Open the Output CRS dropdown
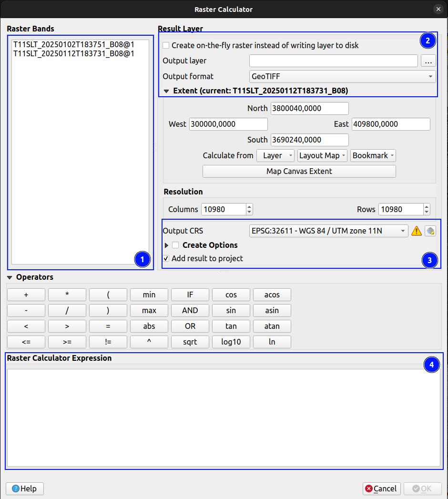This screenshot has width=448, height=499. click(328, 231)
